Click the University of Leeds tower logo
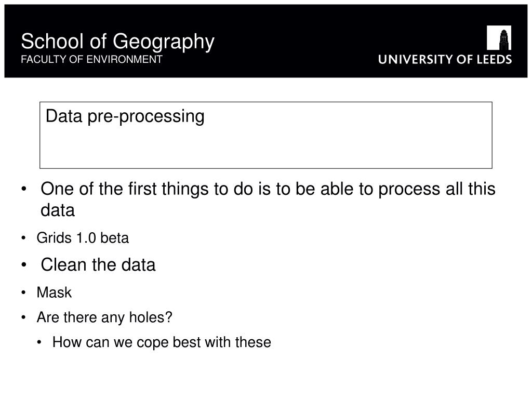 coord(499,38)
